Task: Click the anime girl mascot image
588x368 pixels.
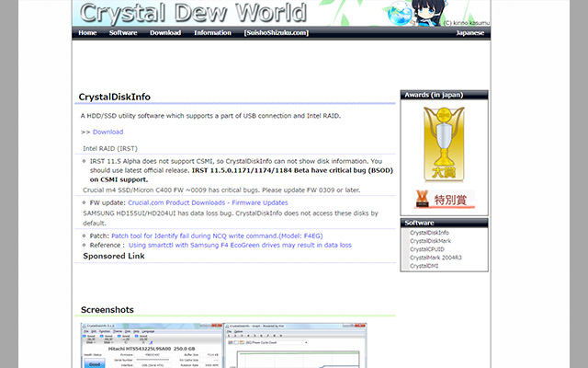Action: (x=427, y=12)
